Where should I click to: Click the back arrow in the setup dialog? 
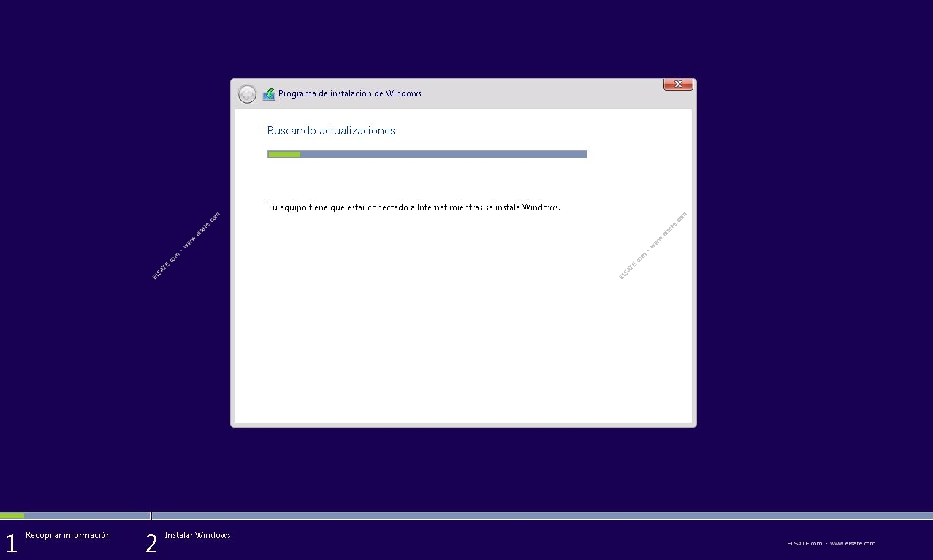pyautogui.click(x=247, y=94)
